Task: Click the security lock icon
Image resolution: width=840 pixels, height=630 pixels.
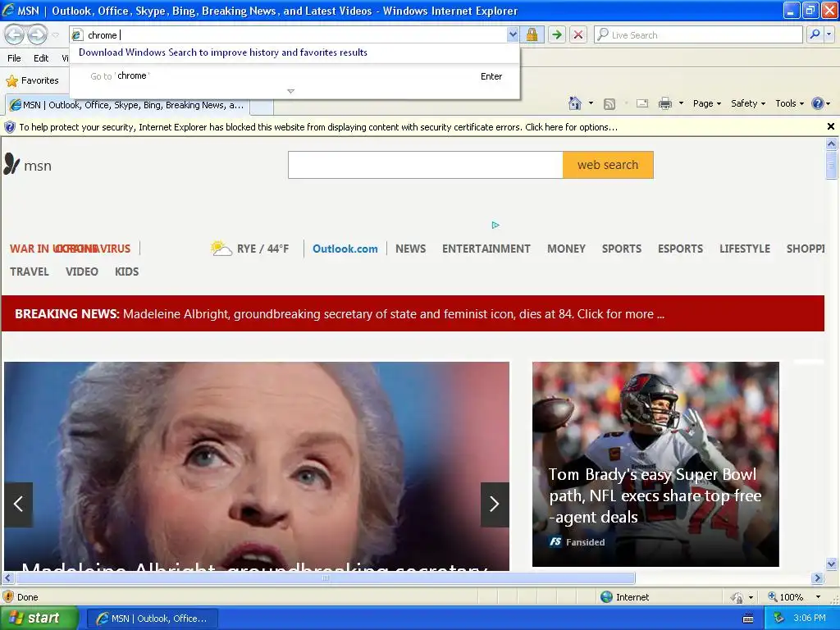Action: [x=532, y=34]
